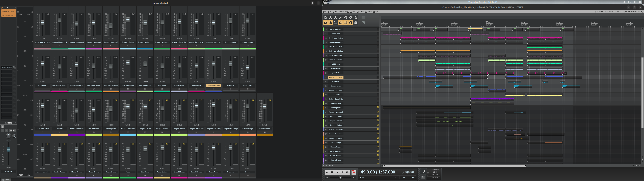
Task: Add master routing with plus button
Action: (x=15, y=123)
